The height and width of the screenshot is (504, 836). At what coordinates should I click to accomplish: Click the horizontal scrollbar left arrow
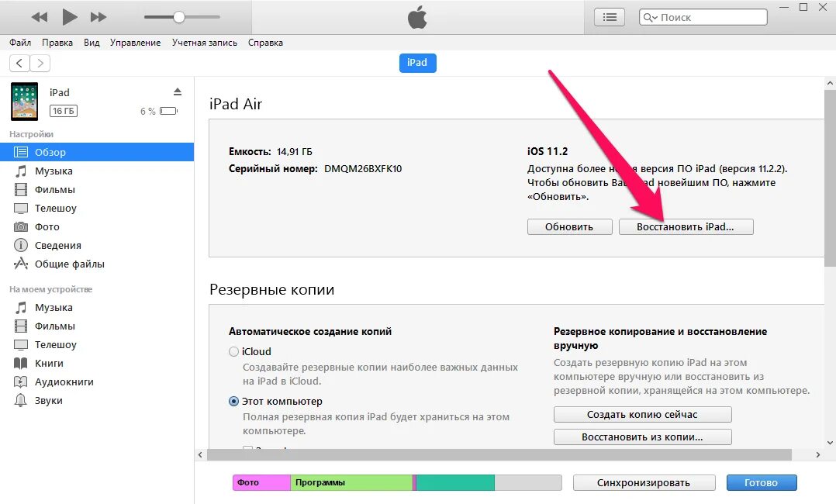(200, 455)
